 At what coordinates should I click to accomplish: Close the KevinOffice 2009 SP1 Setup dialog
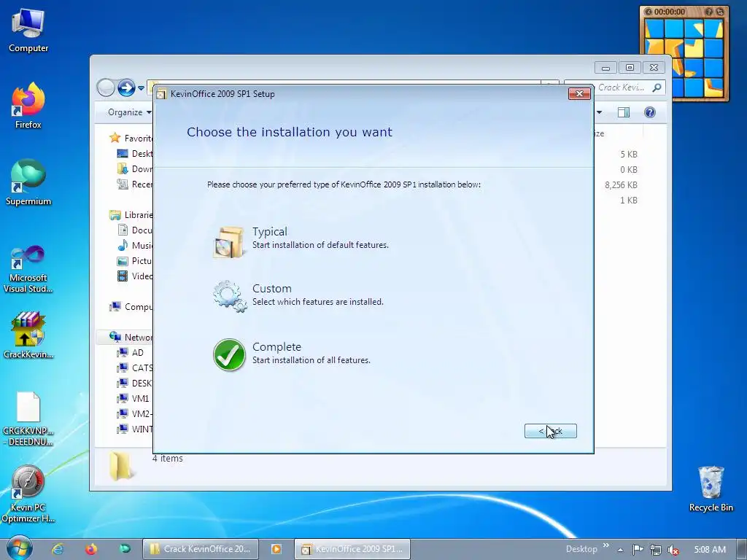579,93
